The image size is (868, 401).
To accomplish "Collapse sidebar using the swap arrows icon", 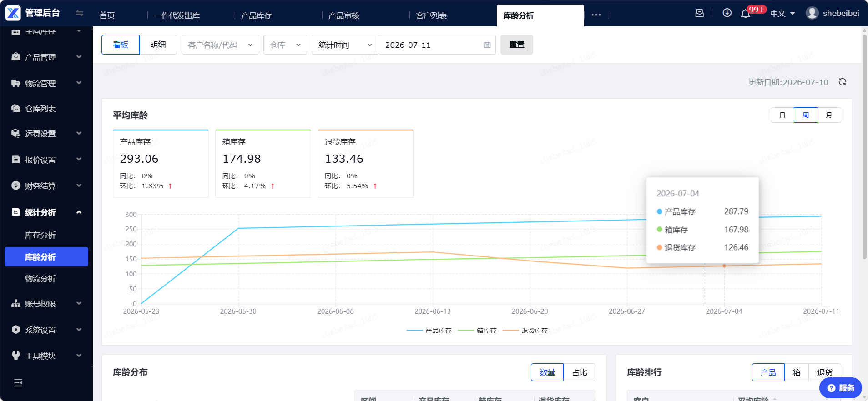I will 80,13.
